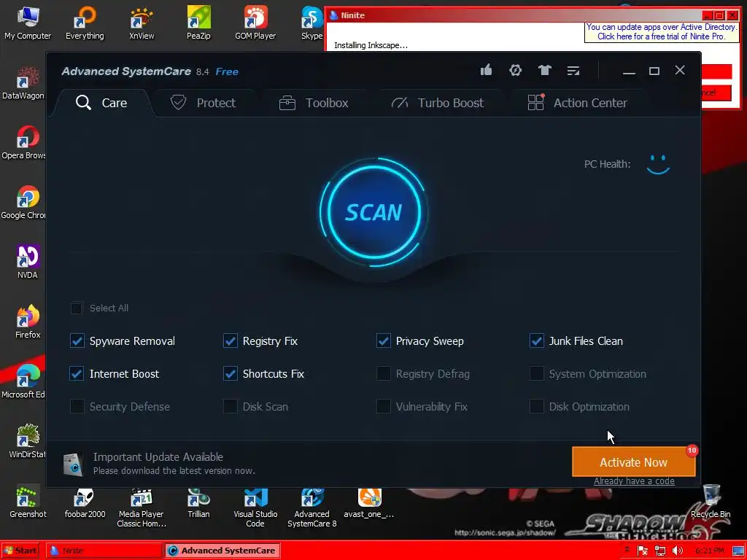The width and height of the screenshot is (747, 560).
Task: Open the PeaZip desktop shortcut
Action: coord(198,23)
